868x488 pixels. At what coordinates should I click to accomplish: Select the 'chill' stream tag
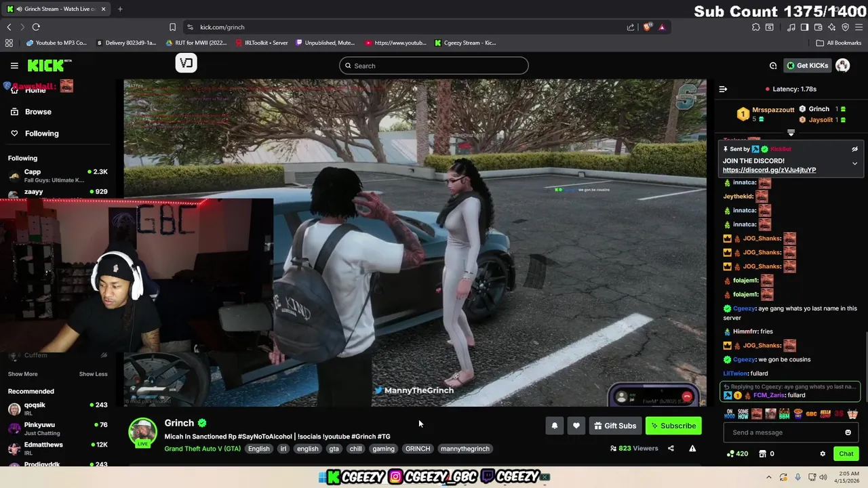[355, 449]
